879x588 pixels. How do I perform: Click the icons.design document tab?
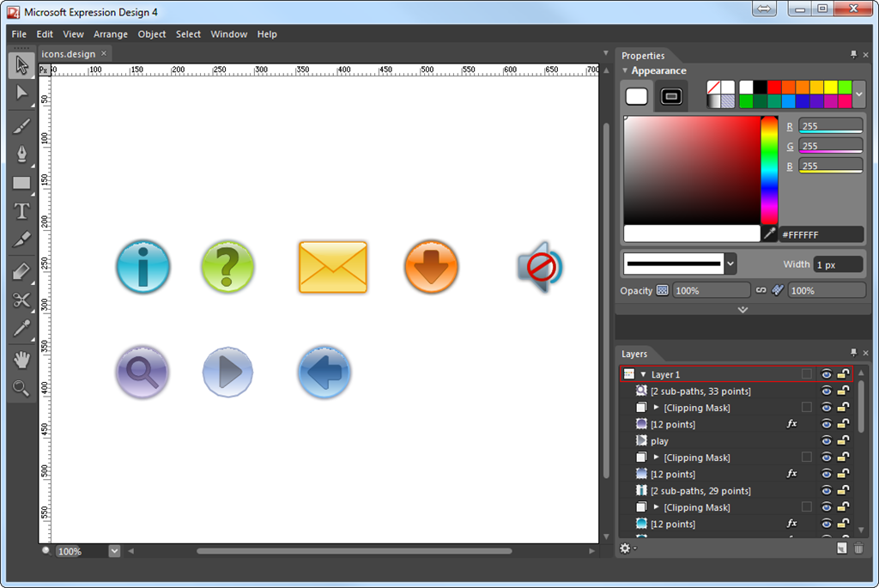click(69, 53)
